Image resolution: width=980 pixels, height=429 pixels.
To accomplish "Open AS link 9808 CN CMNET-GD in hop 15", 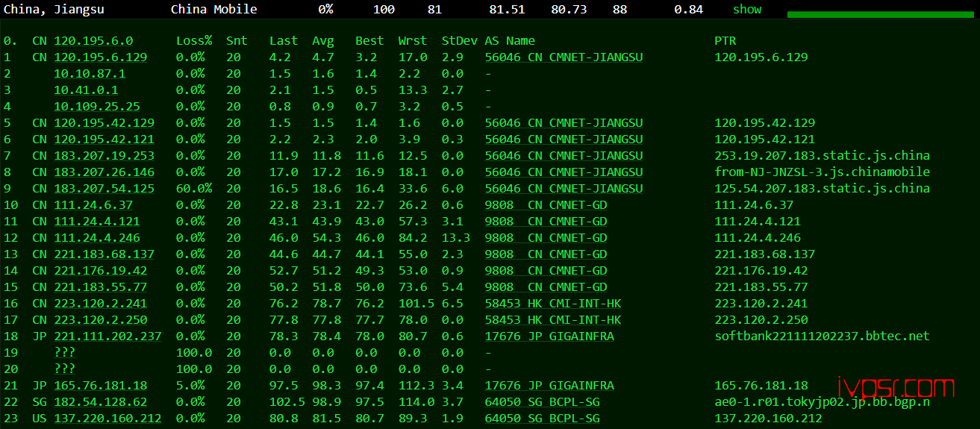I will 546,287.
